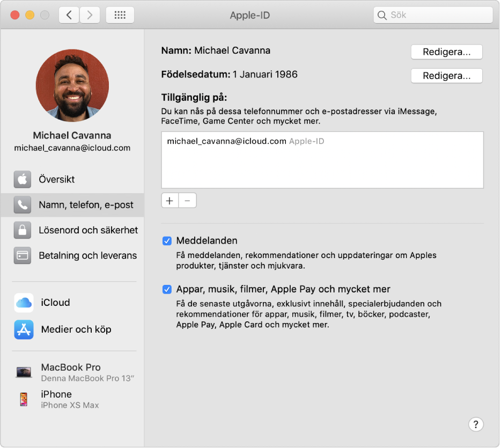The width and height of the screenshot is (501, 448).
Task: Click the MacBook Pro device icon
Action: coord(24,372)
